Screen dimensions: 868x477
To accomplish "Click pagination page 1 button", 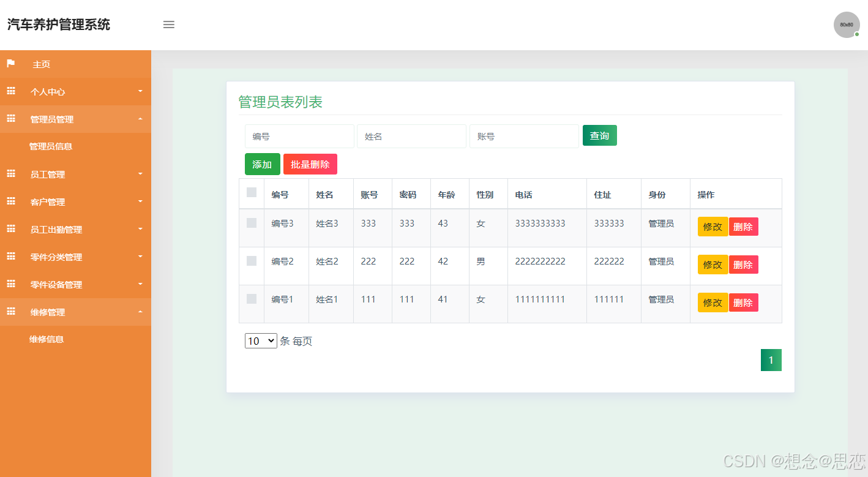I will tap(771, 360).
